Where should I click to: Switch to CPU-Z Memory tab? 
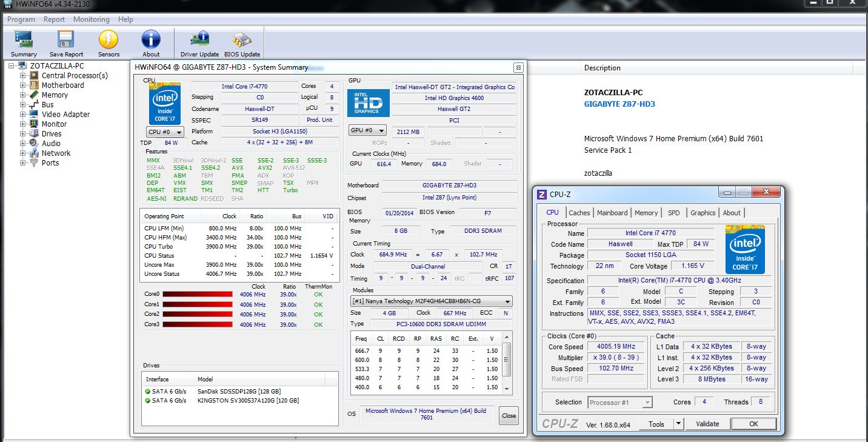coord(646,213)
